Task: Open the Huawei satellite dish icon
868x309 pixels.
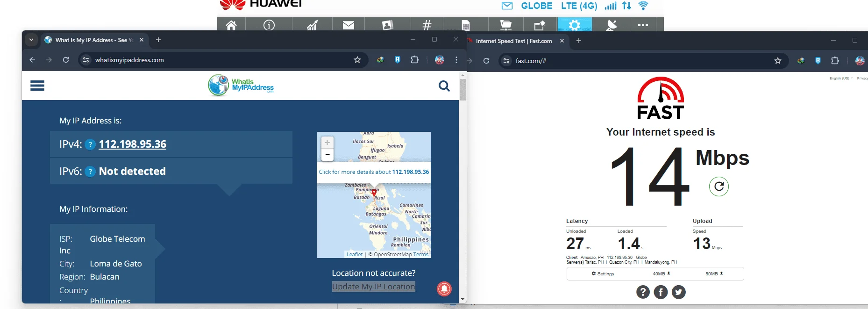Action: (611, 25)
